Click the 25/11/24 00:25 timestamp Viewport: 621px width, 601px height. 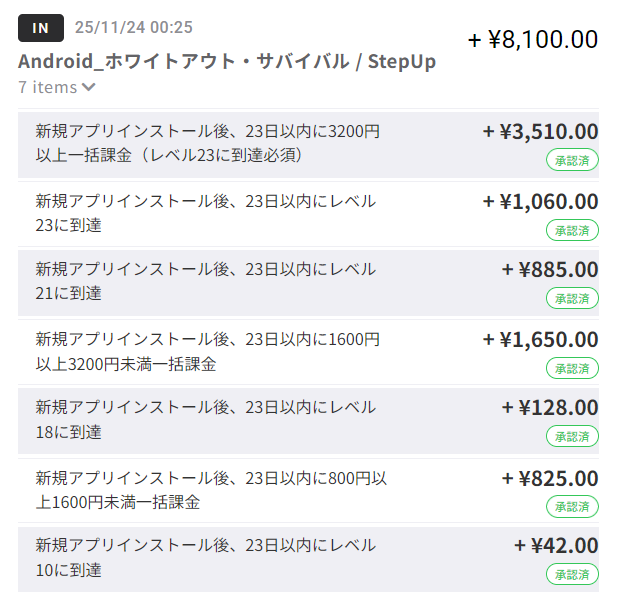click(x=134, y=28)
